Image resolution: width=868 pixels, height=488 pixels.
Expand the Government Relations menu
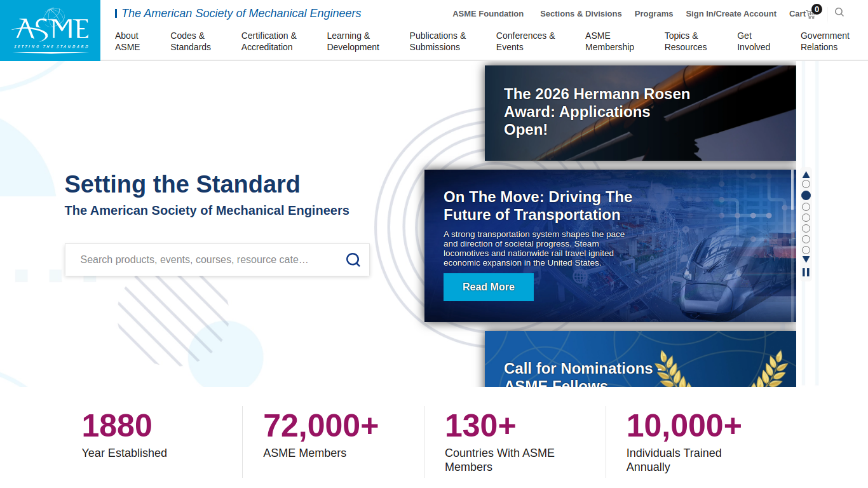(825, 41)
